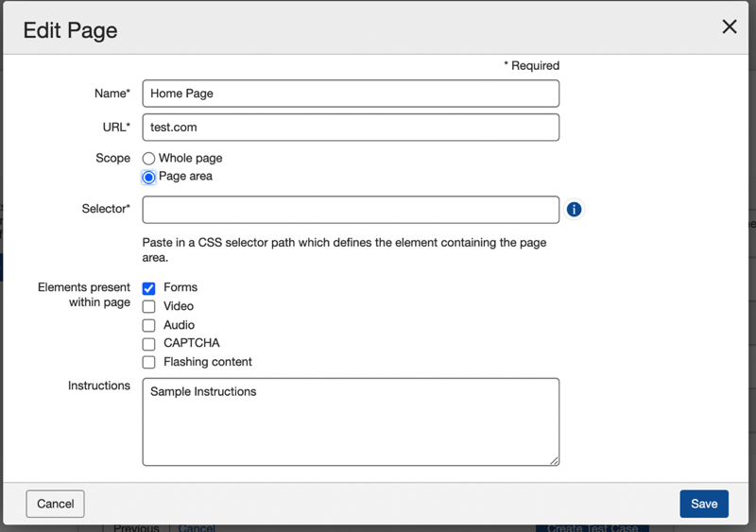Click the Edit Page dialog title
Screen dimensions: 756x532
(x=71, y=30)
